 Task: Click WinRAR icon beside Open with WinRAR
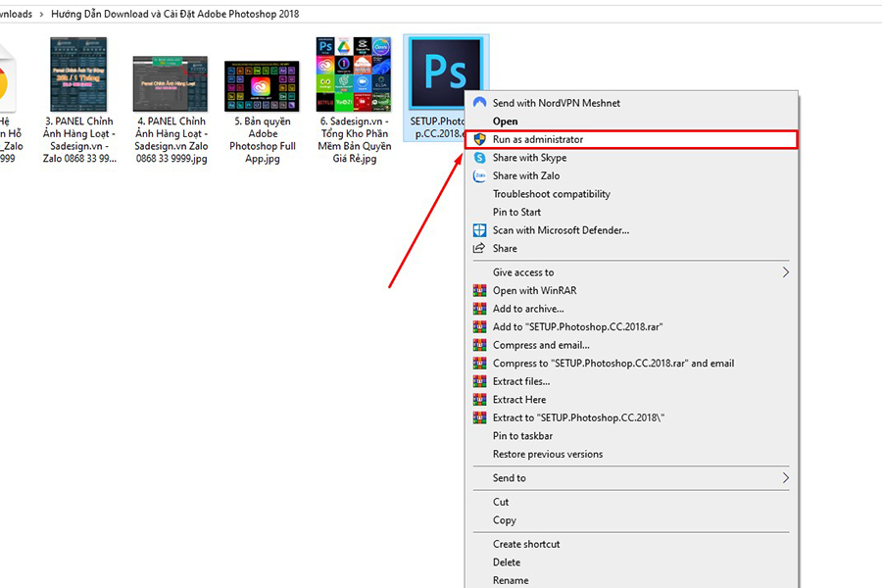pos(479,290)
